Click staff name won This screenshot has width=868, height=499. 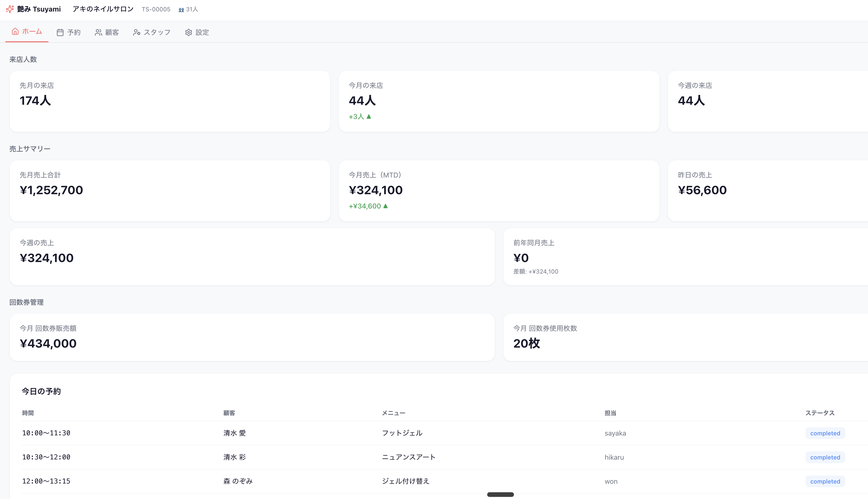[x=611, y=481]
